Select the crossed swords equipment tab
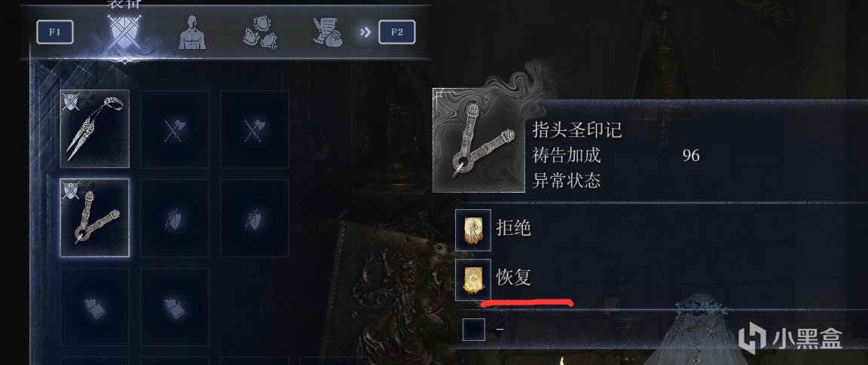The height and width of the screenshot is (365, 868). [x=124, y=32]
